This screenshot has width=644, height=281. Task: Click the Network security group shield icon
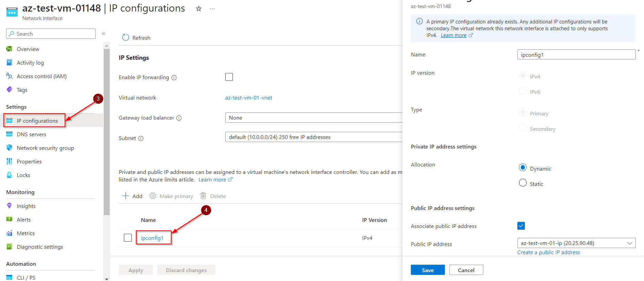click(10, 148)
